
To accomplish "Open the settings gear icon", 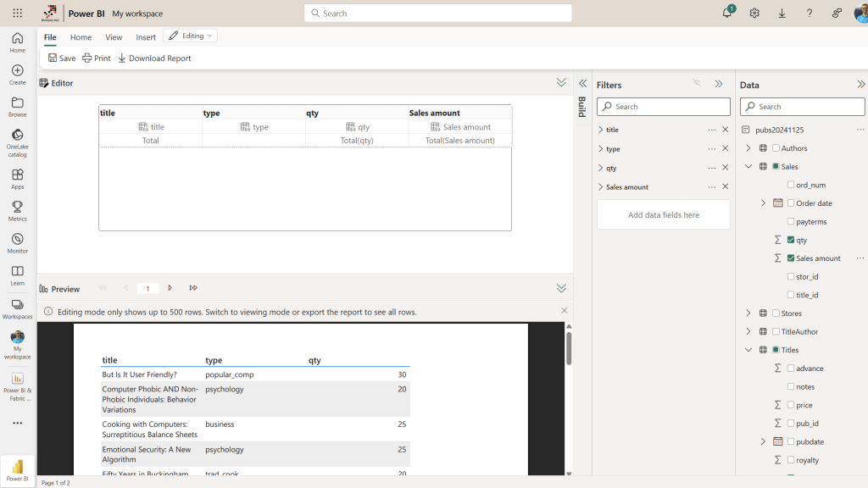I will click(x=754, y=14).
